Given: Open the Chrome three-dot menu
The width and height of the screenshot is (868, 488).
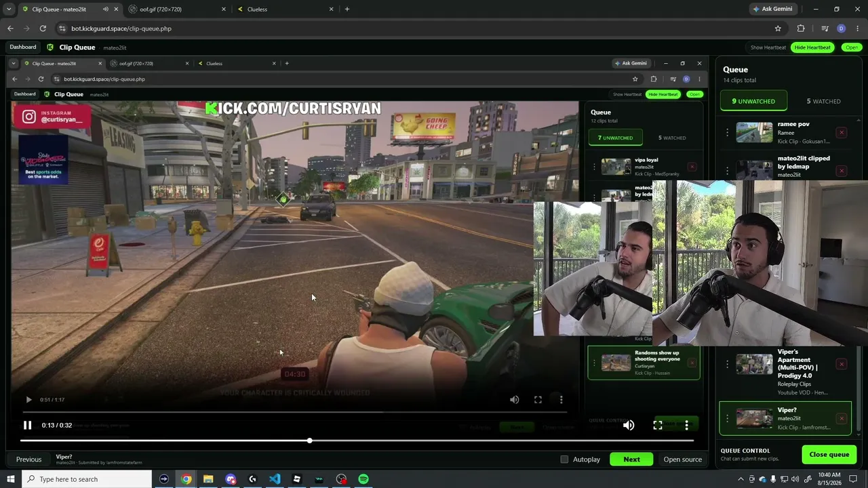Looking at the screenshot, I should tap(858, 28).
